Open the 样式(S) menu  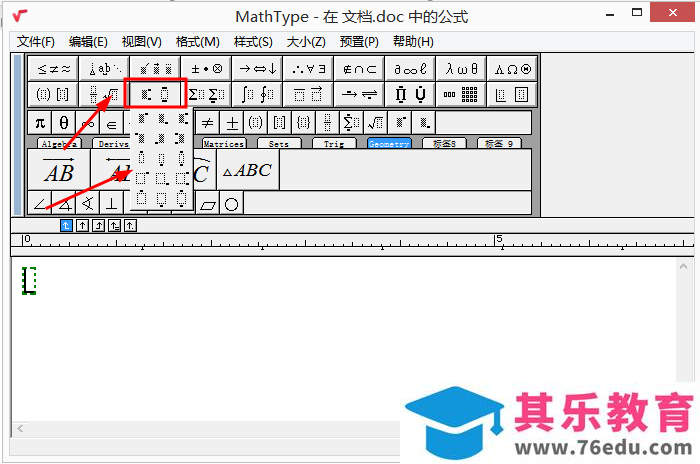click(253, 42)
